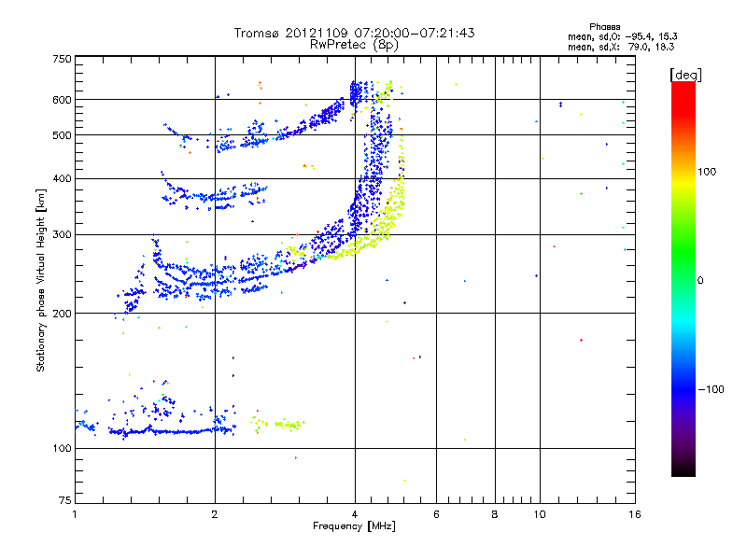The image size is (747, 560).
Task: Click the '8' frequency tick label
Action: pyautogui.click(x=495, y=514)
